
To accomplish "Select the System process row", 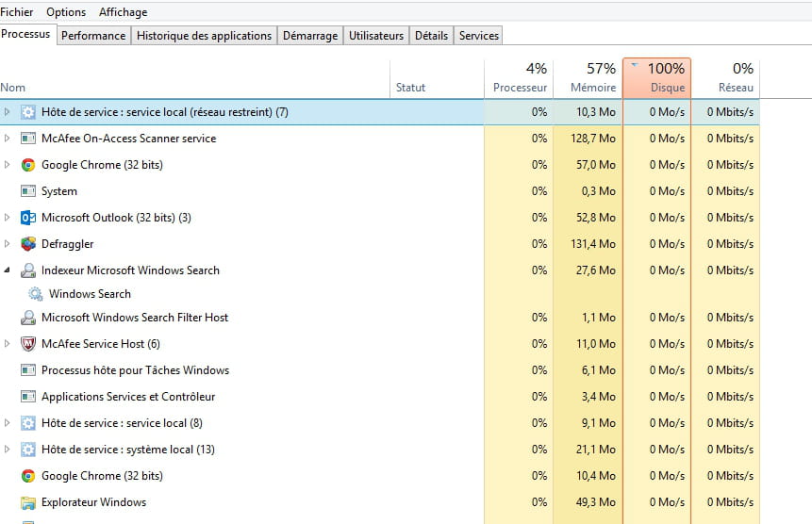I will (379, 191).
